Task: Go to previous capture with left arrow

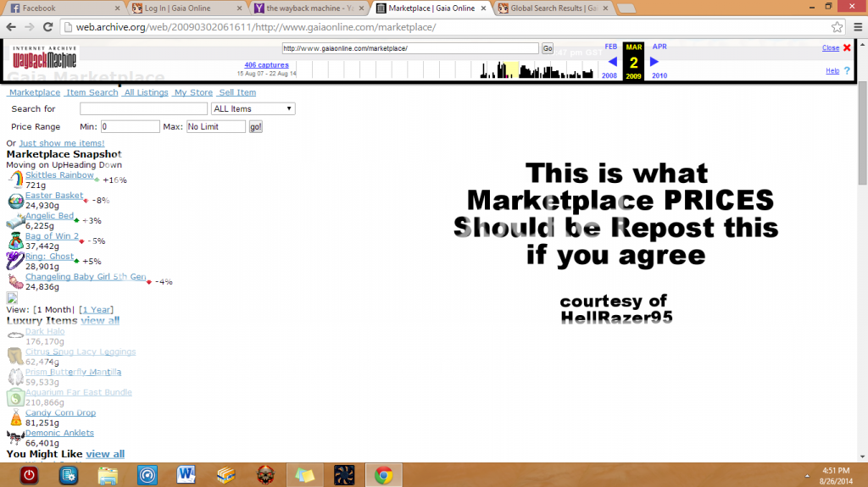Action: pos(611,62)
